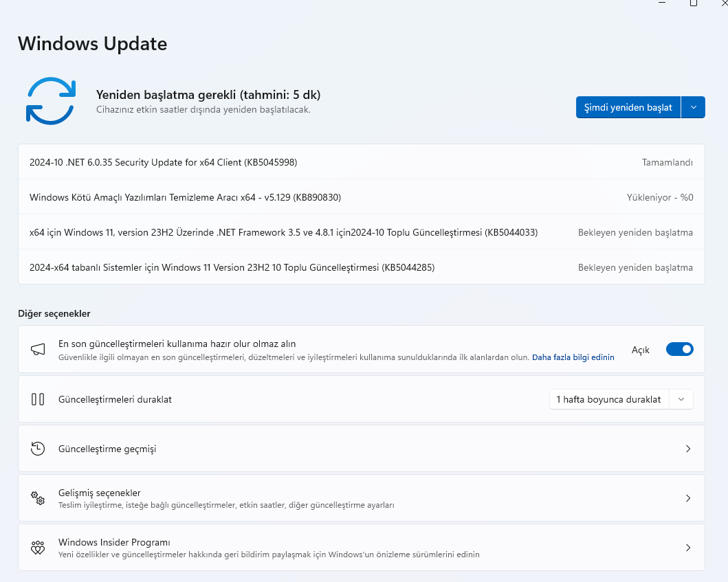Image resolution: width=728 pixels, height=582 pixels.
Task: Open the Windows Insider Programı entry
Action: click(114, 542)
